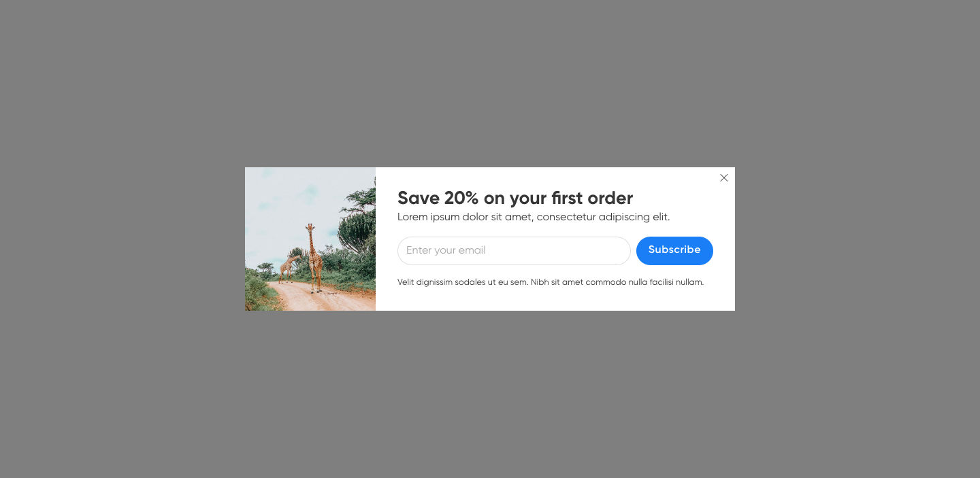Click the smaller giraffe bending down
The height and width of the screenshot is (478, 980).
click(289, 269)
